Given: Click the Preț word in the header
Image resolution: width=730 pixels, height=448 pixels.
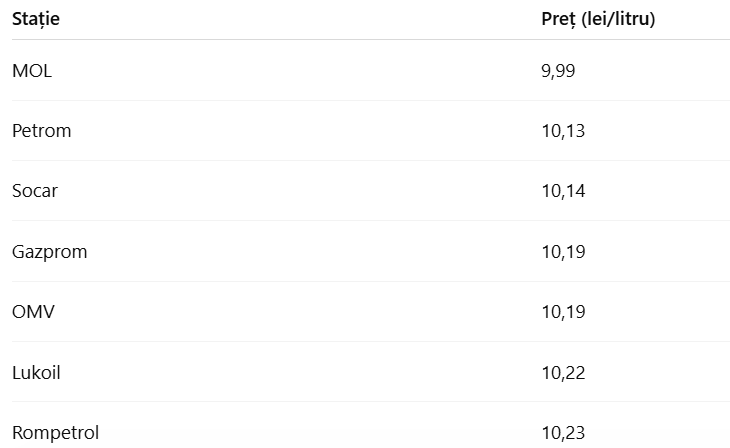Looking at the screenshot, I should point(558,19).
